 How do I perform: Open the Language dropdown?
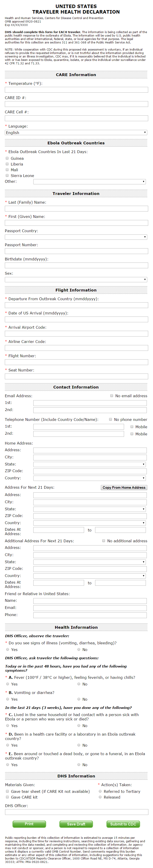(76, 132)
